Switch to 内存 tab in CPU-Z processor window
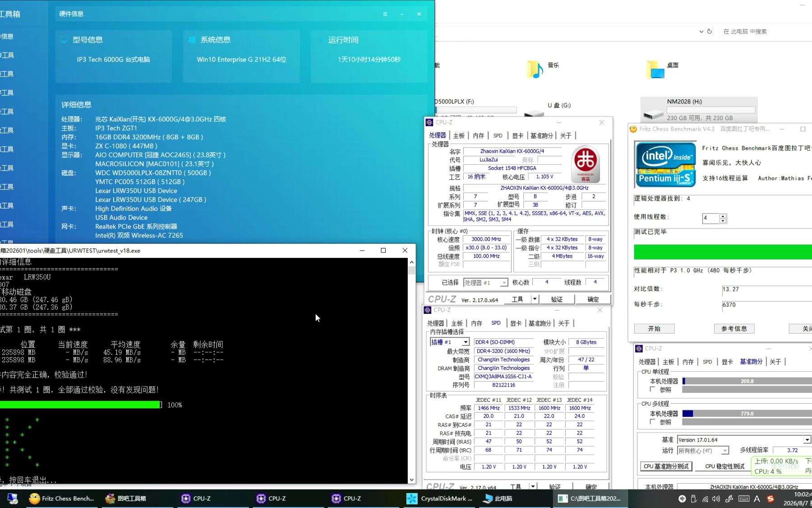812x508 pixels. 478,135
